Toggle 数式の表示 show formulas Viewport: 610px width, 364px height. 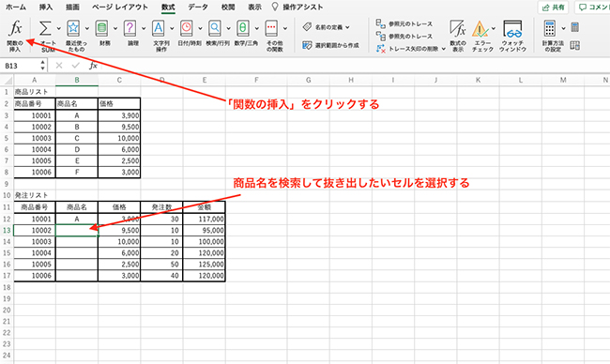[458, 36]
